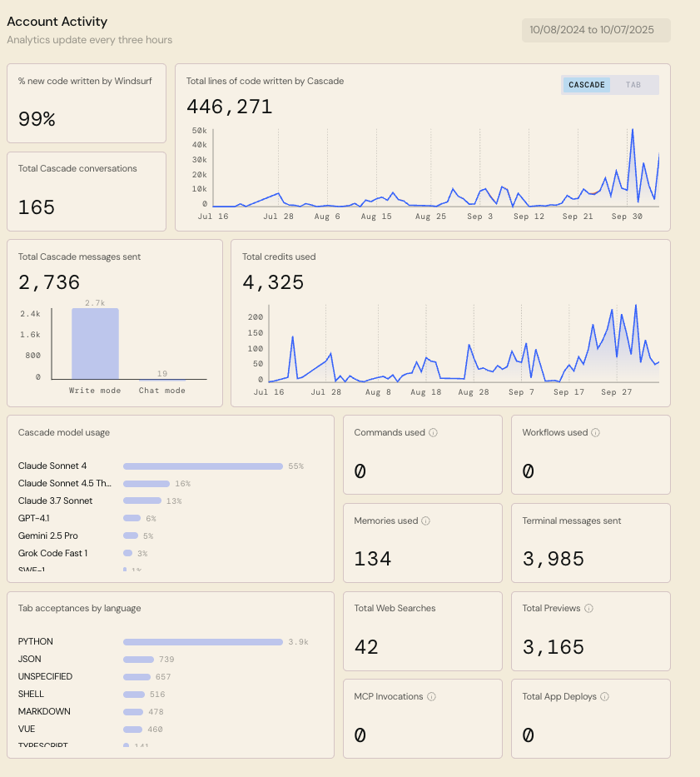Switch the code chart to TAB
Image resolution: width=700 pixels, height=777 pixels.
633,85
